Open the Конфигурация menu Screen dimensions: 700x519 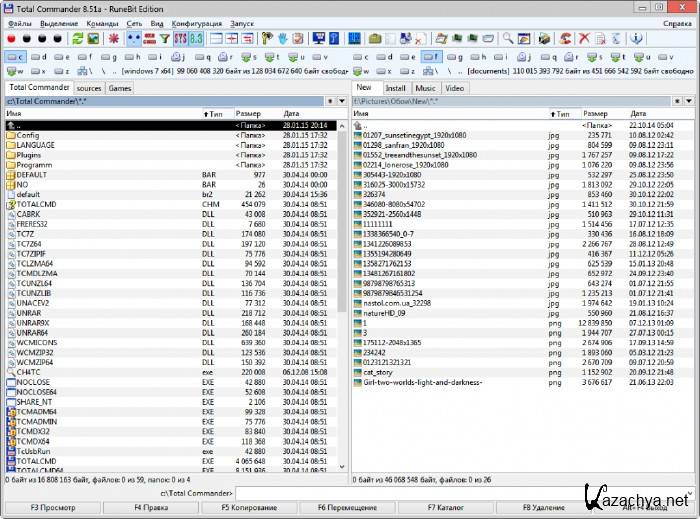click(x=197, y=22)
